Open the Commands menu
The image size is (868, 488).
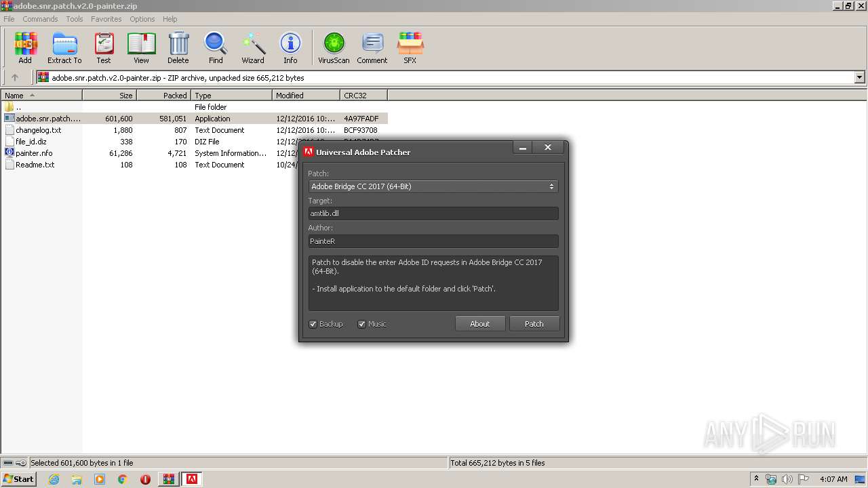coord(40,19)
